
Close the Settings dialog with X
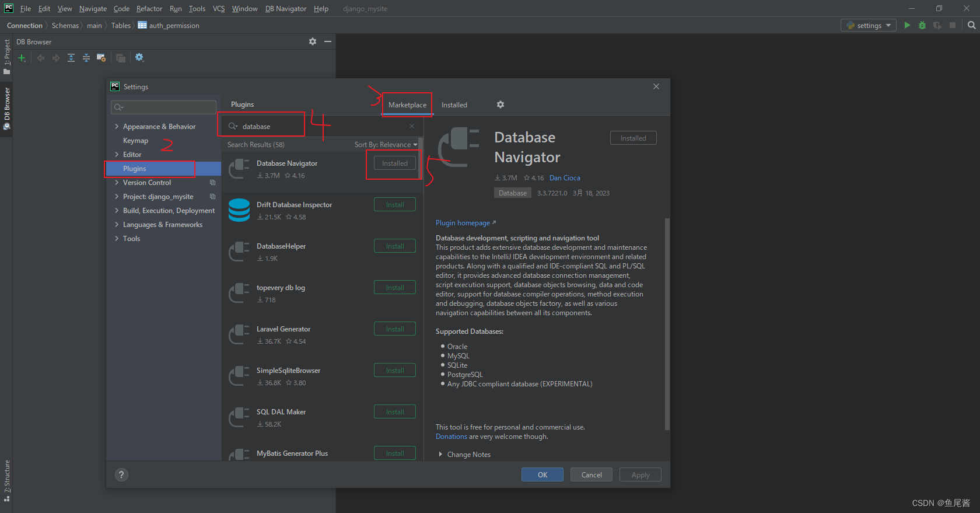[656, 86]
